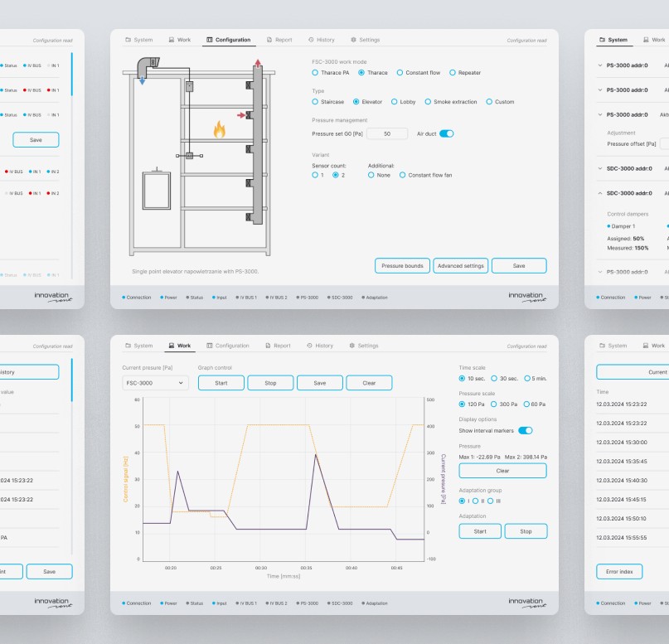
Task: Open Settings tab in Configuration window
Action: (366, 40)
